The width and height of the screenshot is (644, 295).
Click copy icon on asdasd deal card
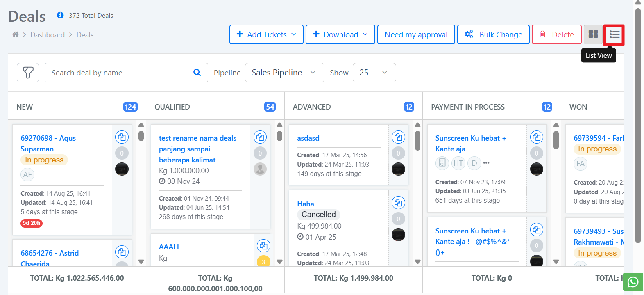(x=398, y=137)
